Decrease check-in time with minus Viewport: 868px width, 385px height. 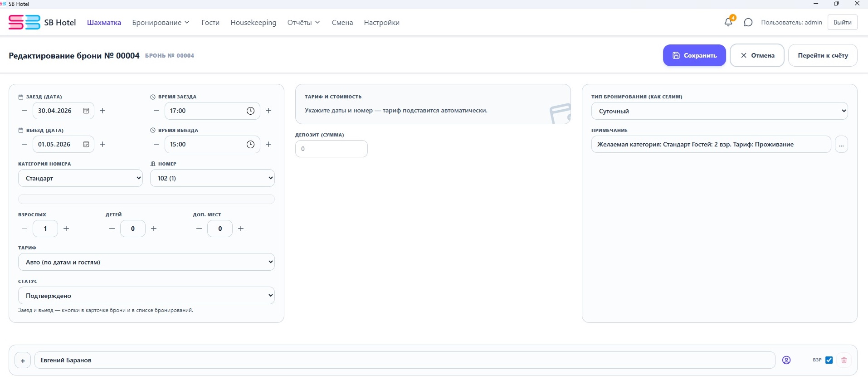(x=156, y=111)
